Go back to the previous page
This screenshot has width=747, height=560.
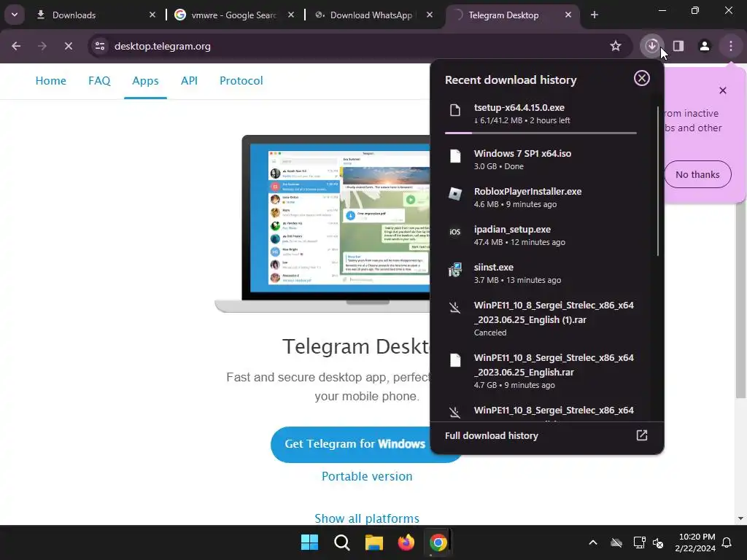coord(16,46)
